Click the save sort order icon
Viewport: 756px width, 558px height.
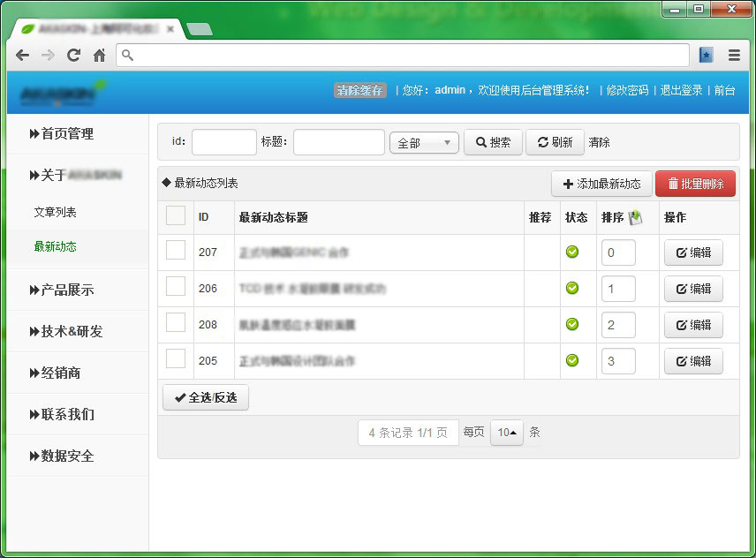tap(636, 217)
